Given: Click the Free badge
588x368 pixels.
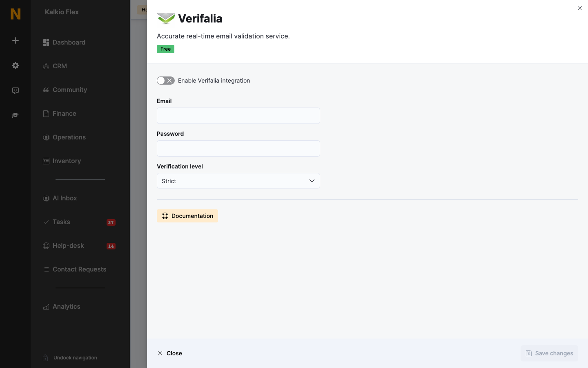Looking at the screenshot, I should [166, 49].
